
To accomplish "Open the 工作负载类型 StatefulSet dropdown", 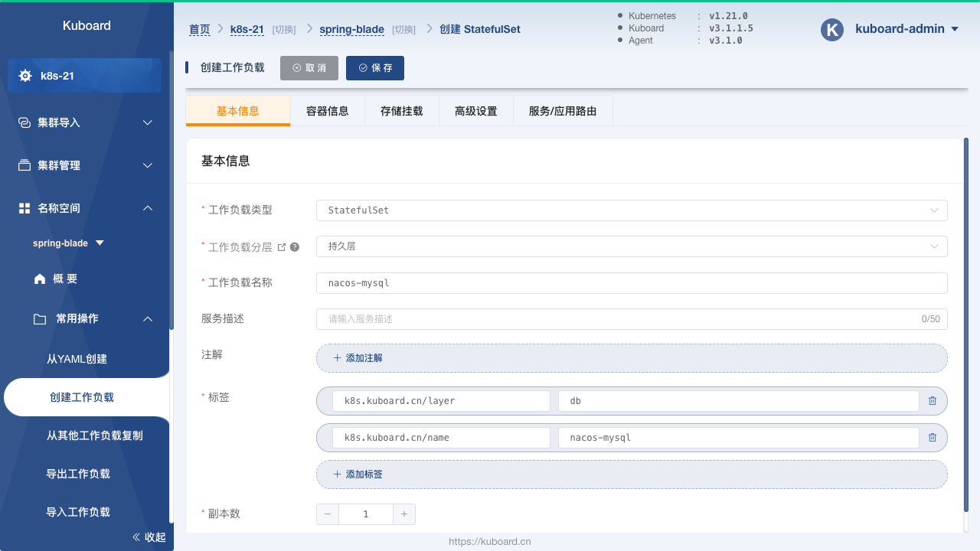I will 632,210.
